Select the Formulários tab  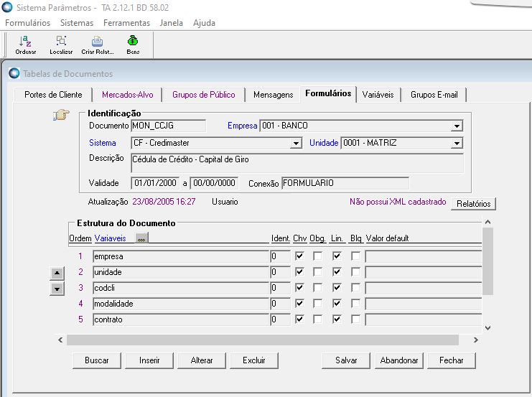(328, 93)
